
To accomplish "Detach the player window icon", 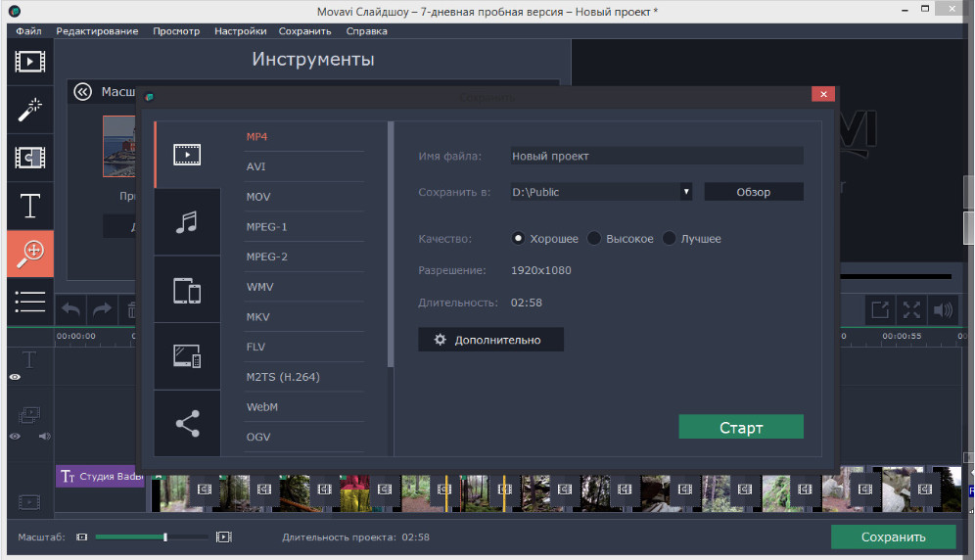I will pyautogui.click(x=880, y=309).
